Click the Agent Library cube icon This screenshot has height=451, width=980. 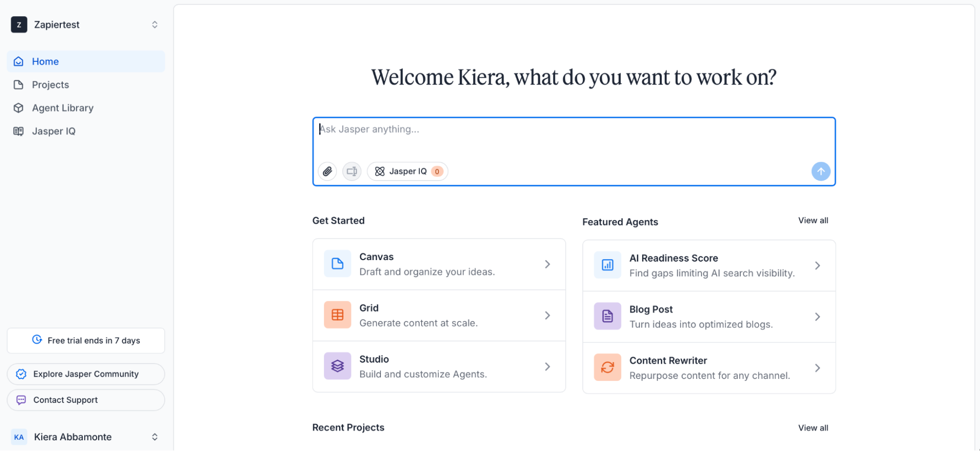tap(19, 108)
